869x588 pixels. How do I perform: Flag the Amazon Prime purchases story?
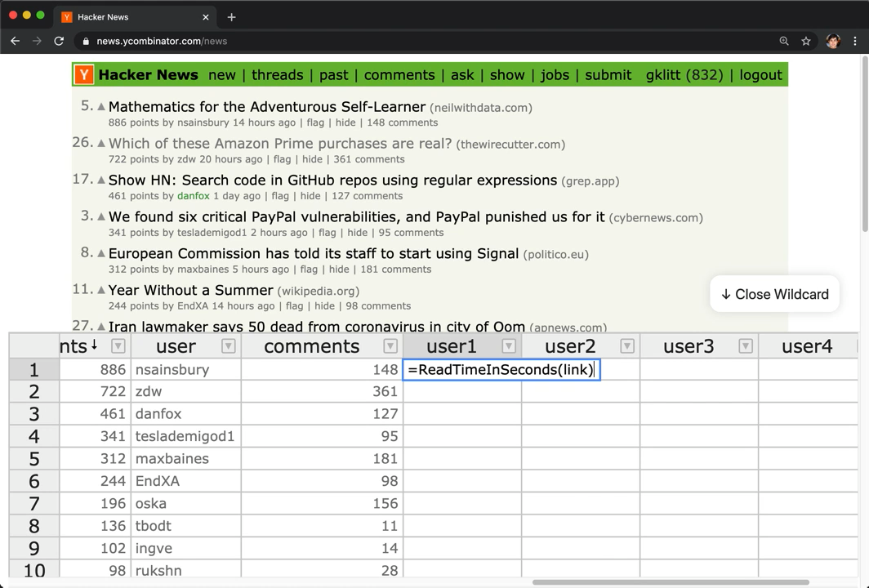(282, 159)
